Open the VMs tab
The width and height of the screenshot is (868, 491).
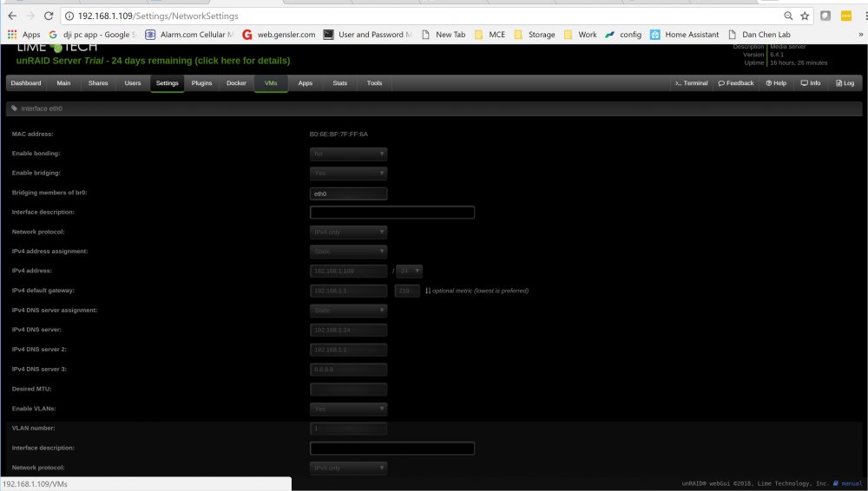[271, 83]
